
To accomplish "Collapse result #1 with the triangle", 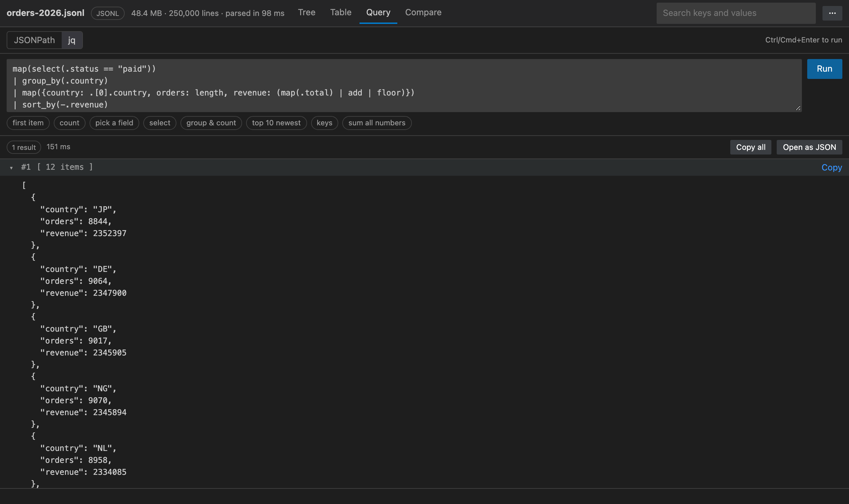I will (11, 167).
